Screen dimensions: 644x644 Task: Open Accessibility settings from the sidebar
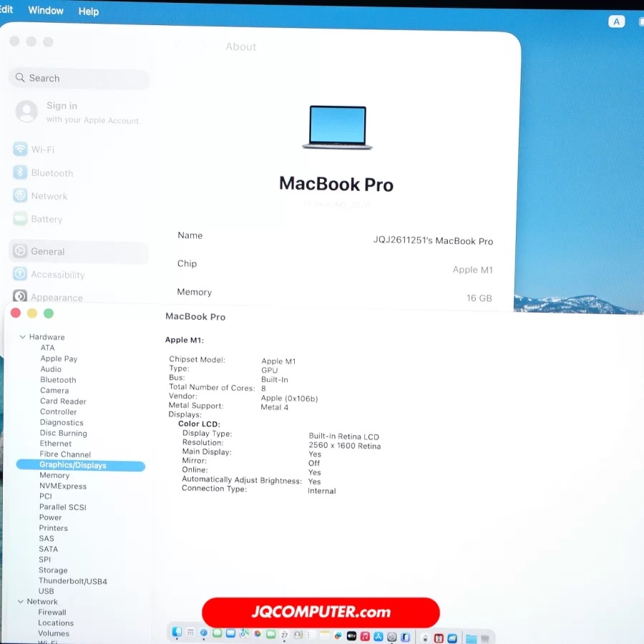(57, 275)
